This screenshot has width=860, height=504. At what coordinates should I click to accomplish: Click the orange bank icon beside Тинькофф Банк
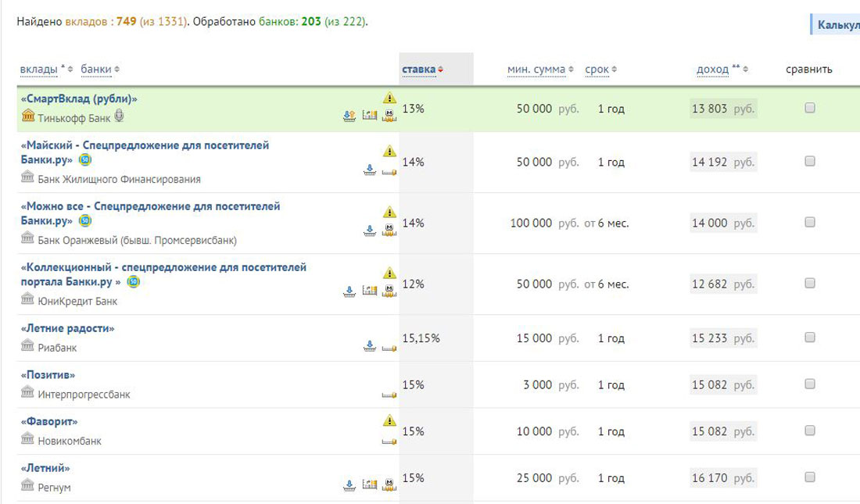click(28, 116)
